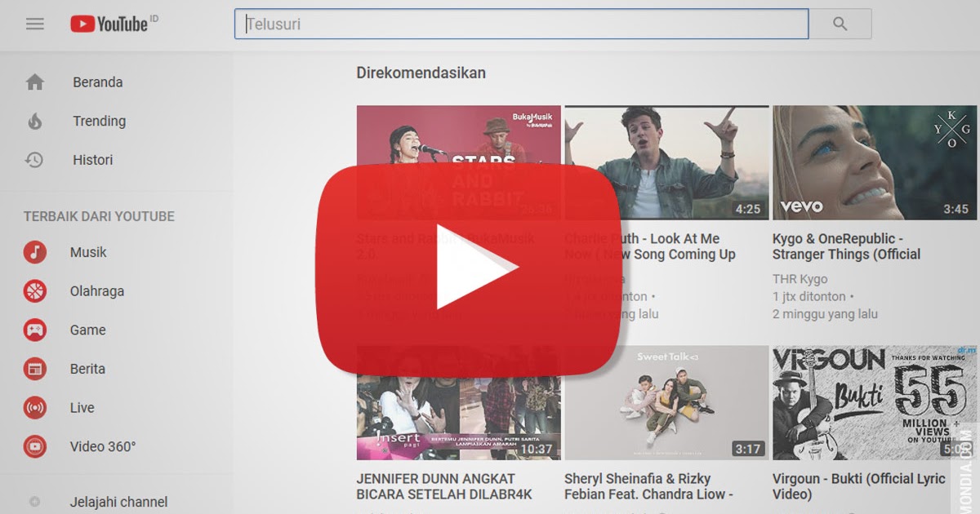Click title JENNIFER DUNN ANGKAT BICARA
This screenshot has width=980, height=514.
[x=444, y=486]
